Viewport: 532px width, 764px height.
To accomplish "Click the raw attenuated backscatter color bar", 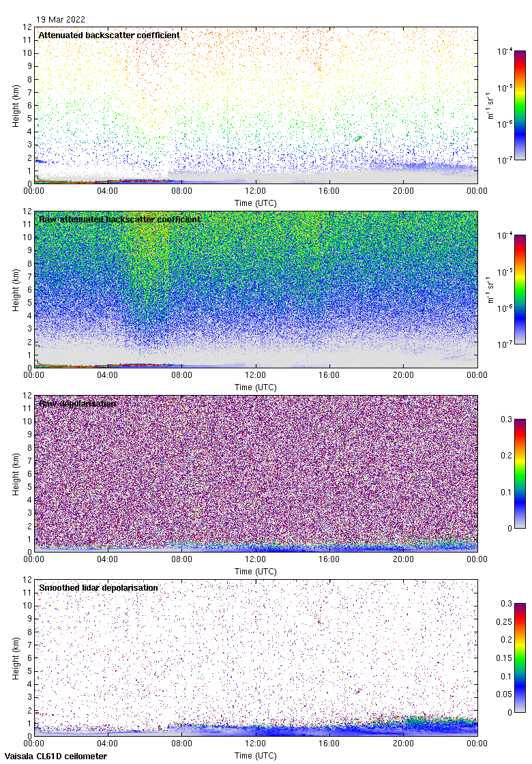I will [520, 289].
